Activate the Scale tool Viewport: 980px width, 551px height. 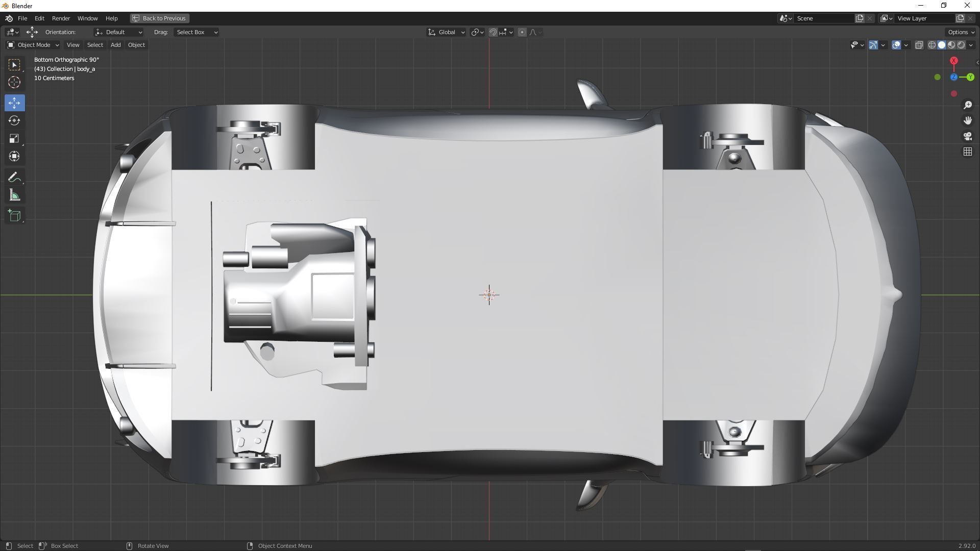coord(14,139)
